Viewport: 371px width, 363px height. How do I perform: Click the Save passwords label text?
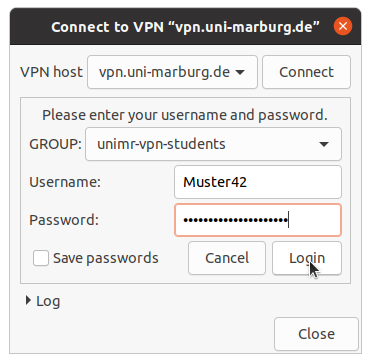tap(106, 258)
